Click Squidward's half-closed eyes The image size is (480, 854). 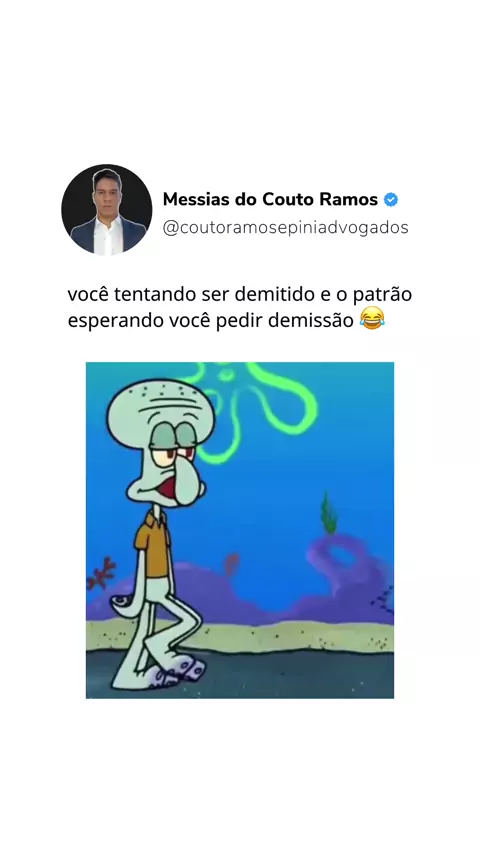tap(173, 446)
